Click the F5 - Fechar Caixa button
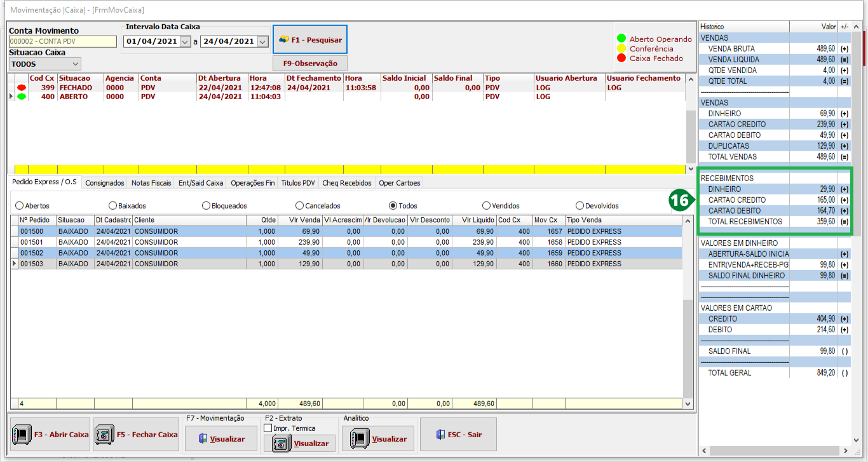868x462 pixels. pos(135,435)
